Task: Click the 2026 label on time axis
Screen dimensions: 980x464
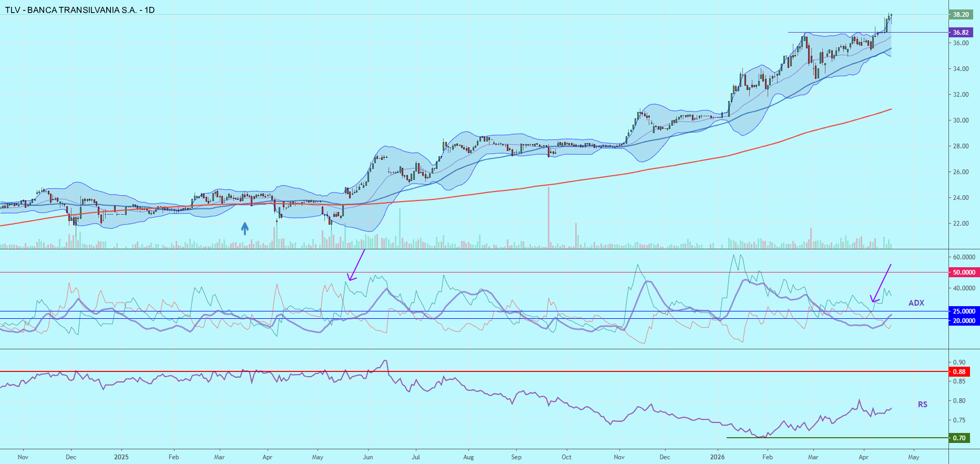Action: [x=717, y=457]
